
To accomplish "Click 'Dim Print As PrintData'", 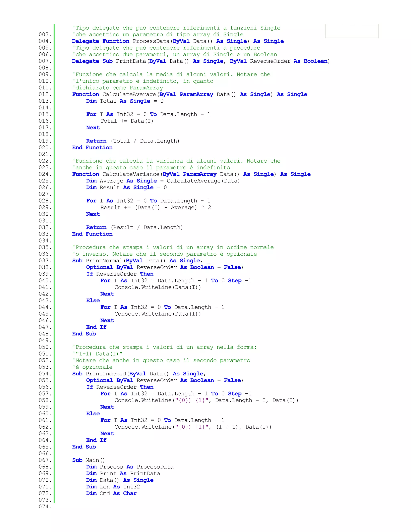I will pyautogui.click(x=123, y=474).
